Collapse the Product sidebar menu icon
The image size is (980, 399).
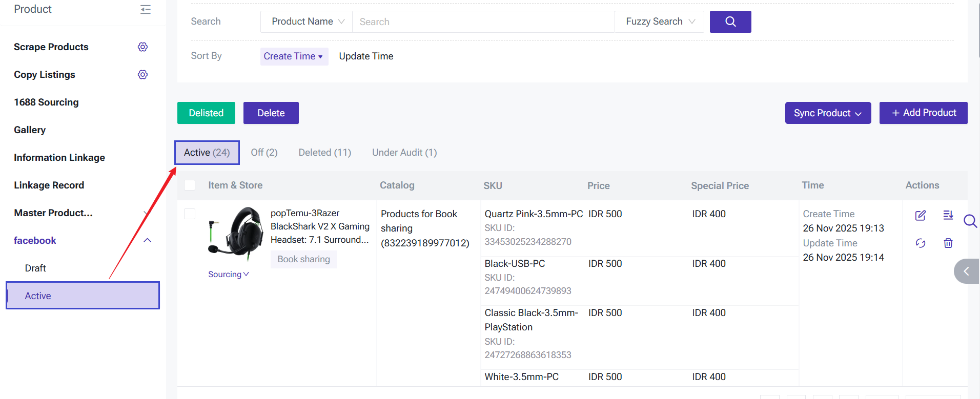(146, 9)
